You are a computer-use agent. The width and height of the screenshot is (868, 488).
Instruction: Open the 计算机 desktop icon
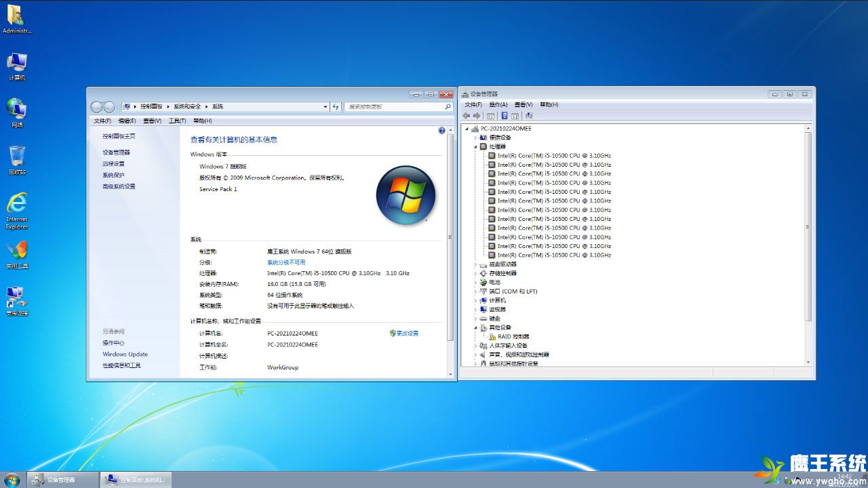click(x=17, y=66)
